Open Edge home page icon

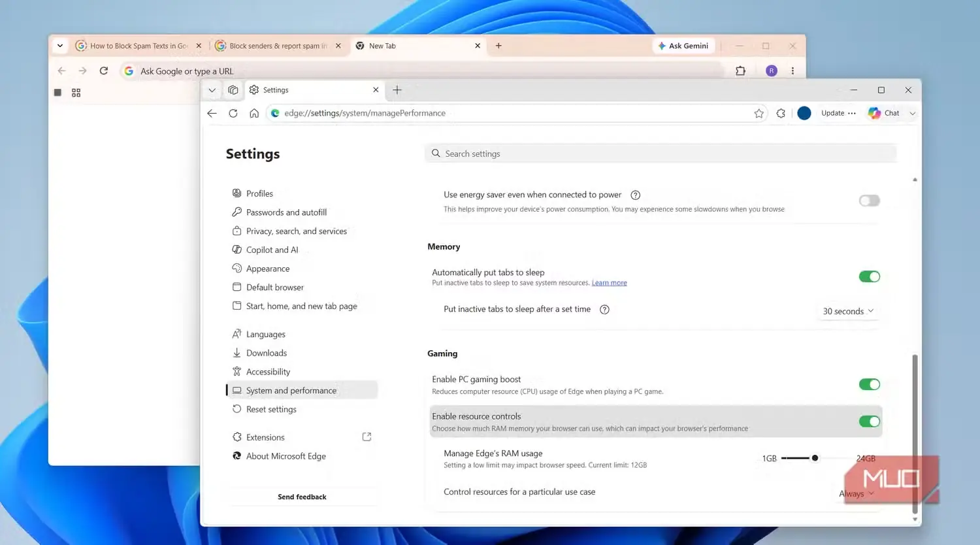(254, 113)
